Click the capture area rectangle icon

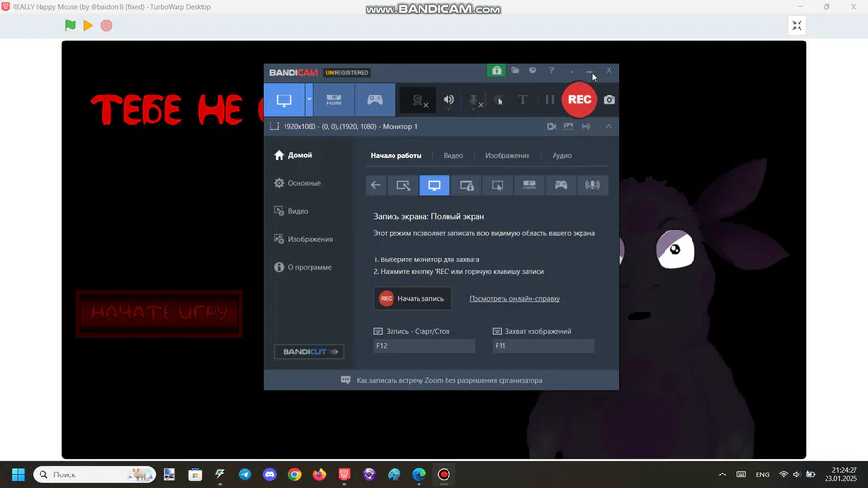click(x=274, y=126)
